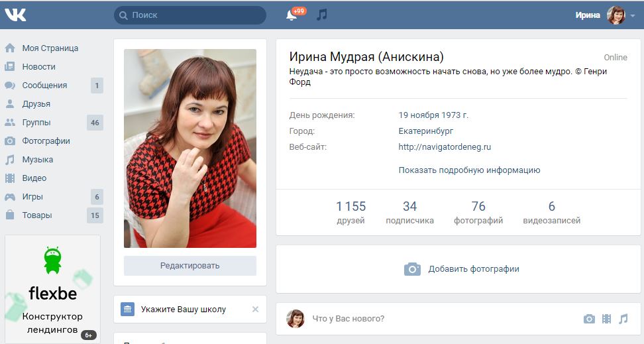The height and width of the screenshot is (344, 644).
Task: Click the note icon beside Музыка
Action: pyautogui.click(x=10, y=160)
